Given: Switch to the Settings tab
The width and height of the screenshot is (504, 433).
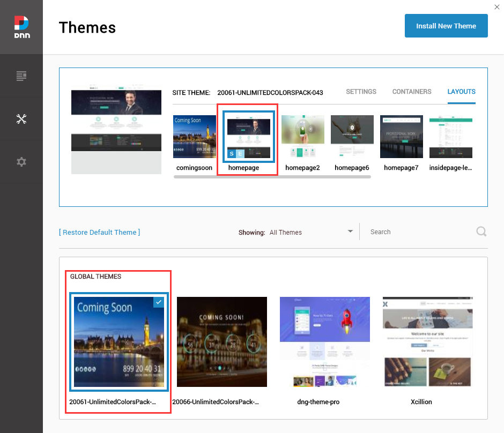Looking at the screenshot, I should click(361, 92).
